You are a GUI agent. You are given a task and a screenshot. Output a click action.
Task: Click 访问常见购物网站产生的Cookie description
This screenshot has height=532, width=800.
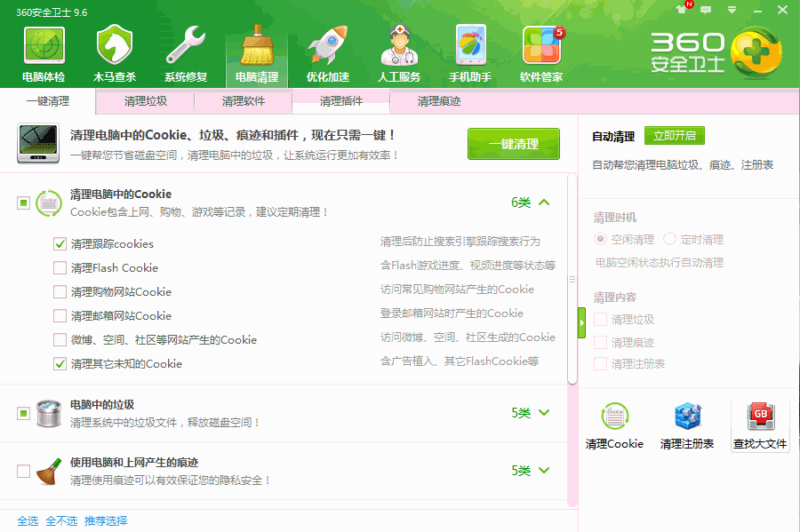[457, 289]
